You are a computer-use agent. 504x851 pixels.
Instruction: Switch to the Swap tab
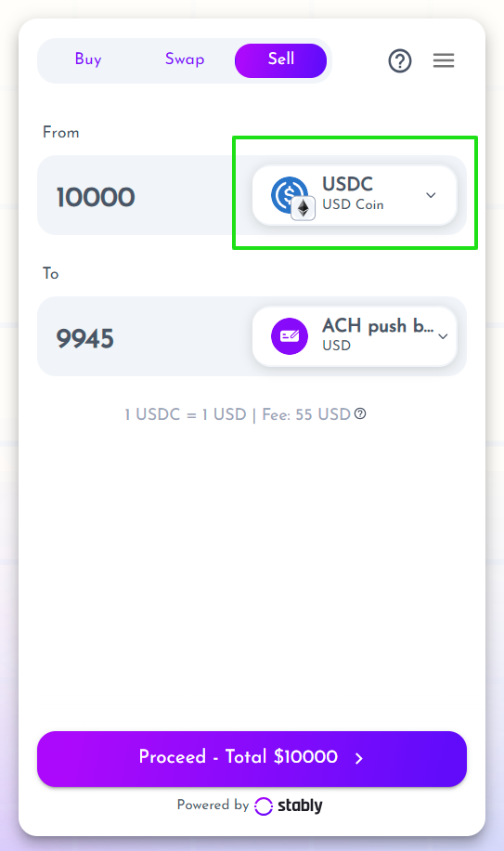[185, 59]
